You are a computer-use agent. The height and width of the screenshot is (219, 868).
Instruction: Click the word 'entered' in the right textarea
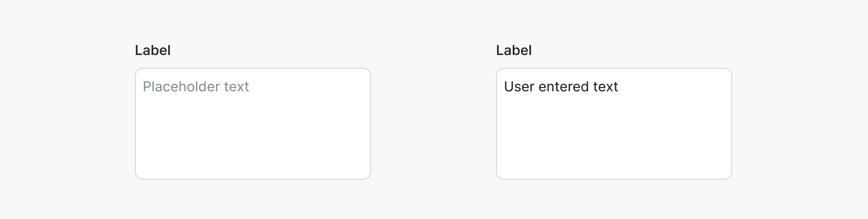tap(564, 87)
